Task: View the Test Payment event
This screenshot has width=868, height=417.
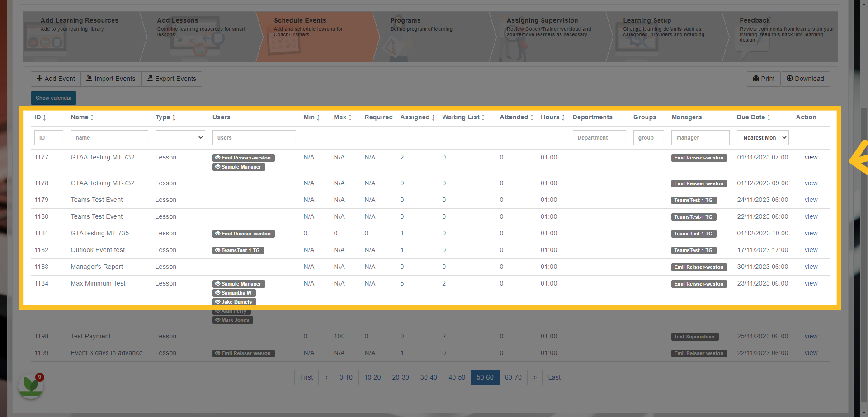Action: click(811, 337)
